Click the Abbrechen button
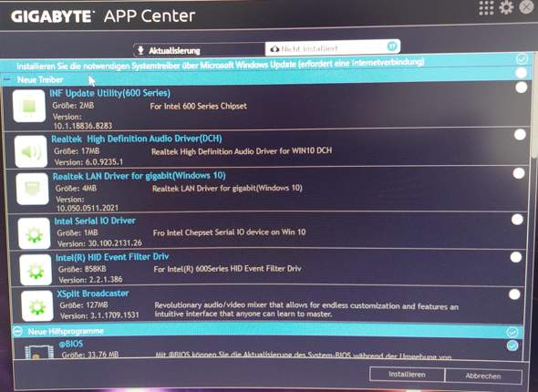 [x=483, y=376]
